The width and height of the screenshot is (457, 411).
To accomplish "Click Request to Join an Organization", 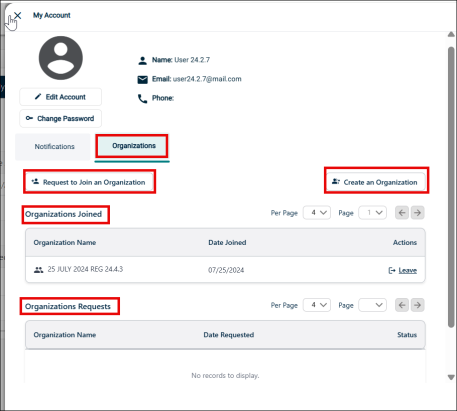I will [x=89, y=182].
